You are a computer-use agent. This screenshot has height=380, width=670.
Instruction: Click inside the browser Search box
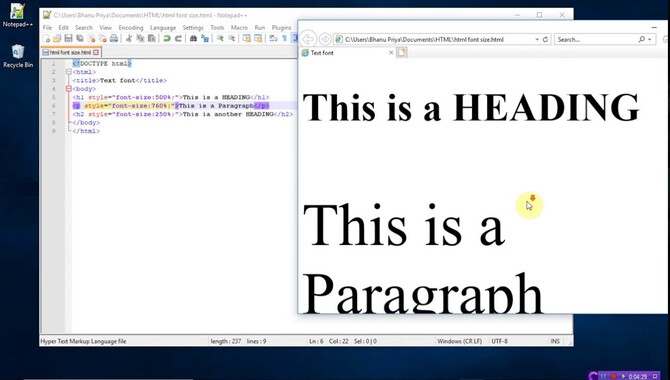[597, 39]
